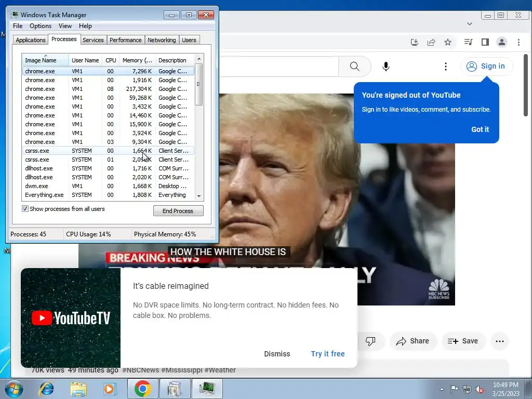The width and height of the screenshot is (532, 399).
Task: Click network tray icon
Action: click(467, 389)
